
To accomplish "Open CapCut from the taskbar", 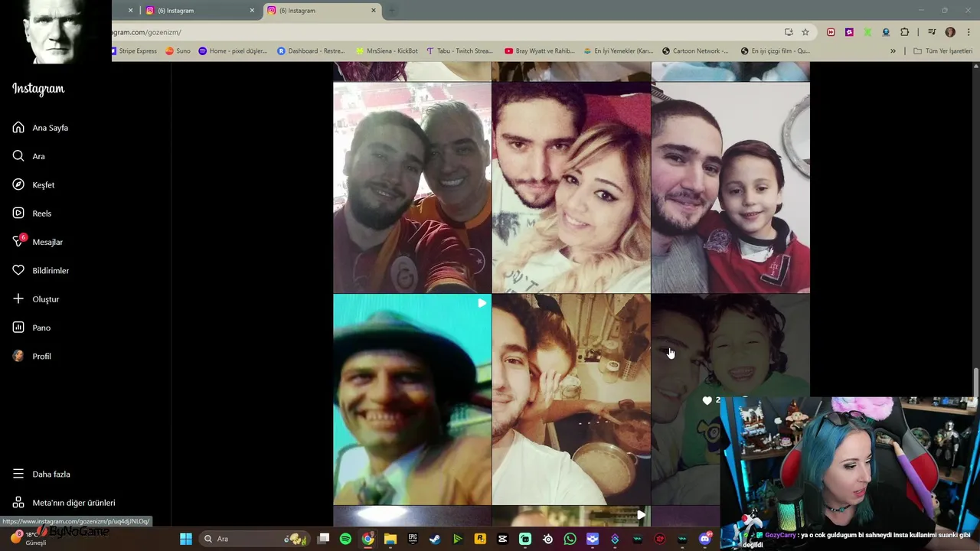I will [x=502, y=539].
